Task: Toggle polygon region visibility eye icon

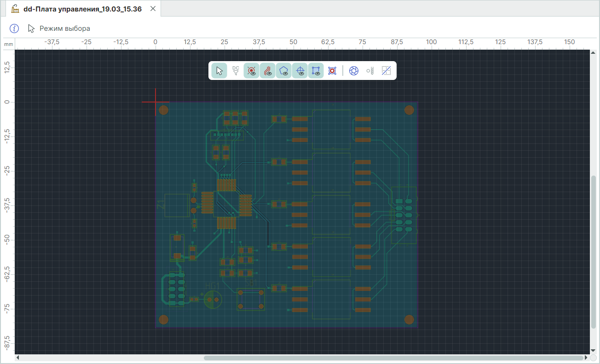Action: pyautogui.click(x=284, y=71)
